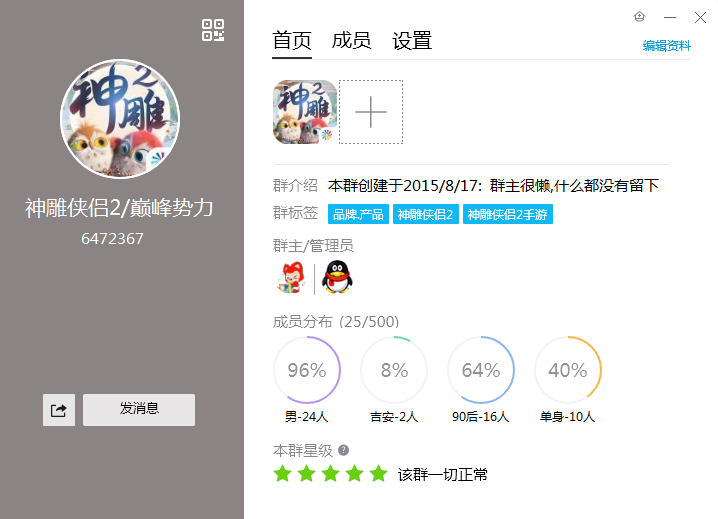Click the 90后-16人 label
718x519 pixels.
click(x=481, y=417)
